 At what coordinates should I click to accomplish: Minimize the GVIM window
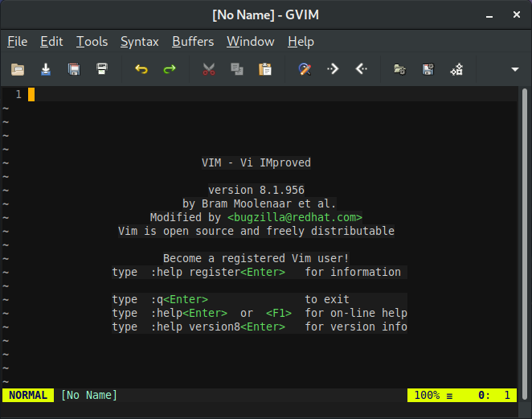pos(489,15)
